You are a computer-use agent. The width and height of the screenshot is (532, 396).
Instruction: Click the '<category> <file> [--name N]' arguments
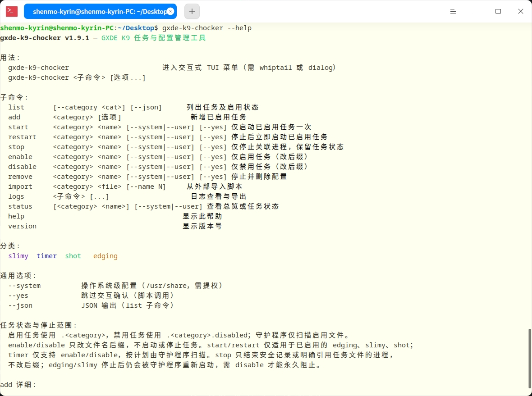pos(110,187)
